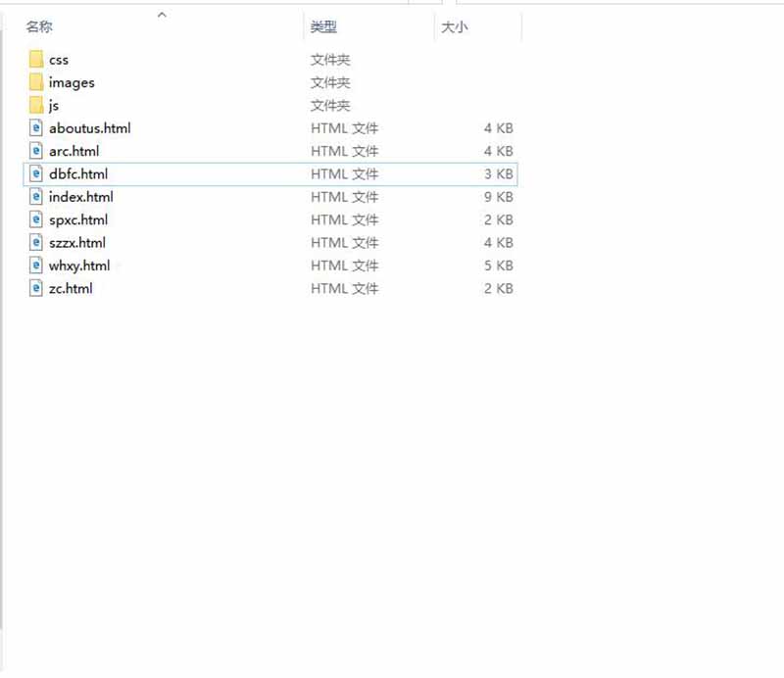Click the 文件夹 type of images
Screen dimensions: 784x678
pyautogui.click(x=330, y=83)
